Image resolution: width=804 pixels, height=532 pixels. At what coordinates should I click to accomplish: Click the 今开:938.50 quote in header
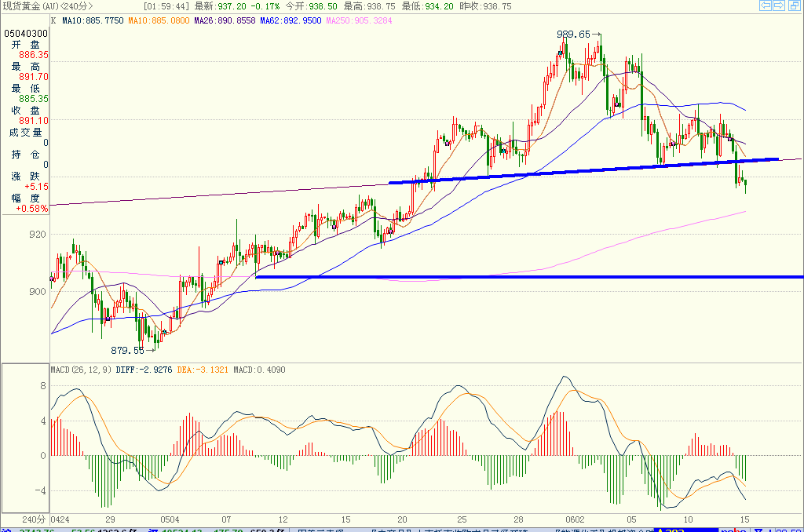[x=312, y=6]
